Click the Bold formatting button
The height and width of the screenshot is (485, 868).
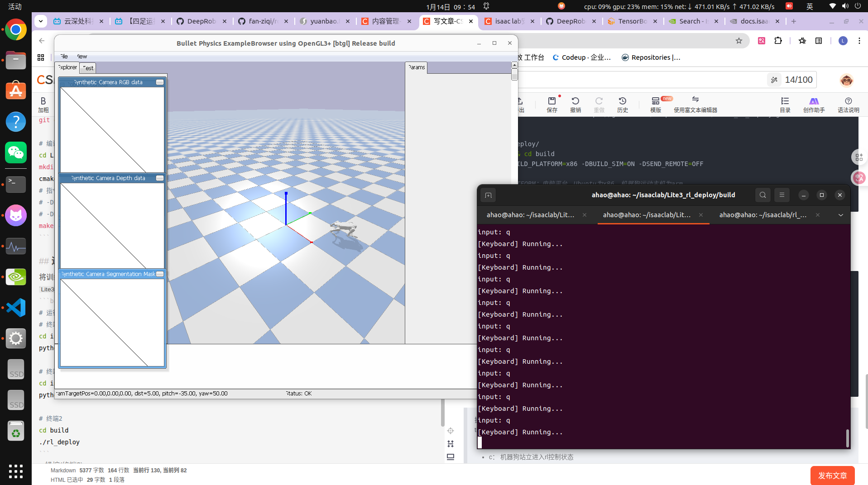(43, 105)
